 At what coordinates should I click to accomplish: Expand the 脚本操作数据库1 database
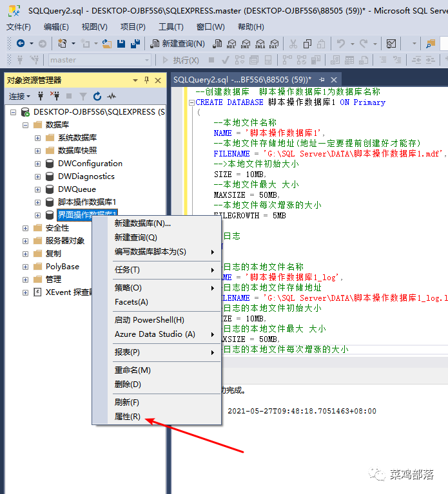click(37, 202)
